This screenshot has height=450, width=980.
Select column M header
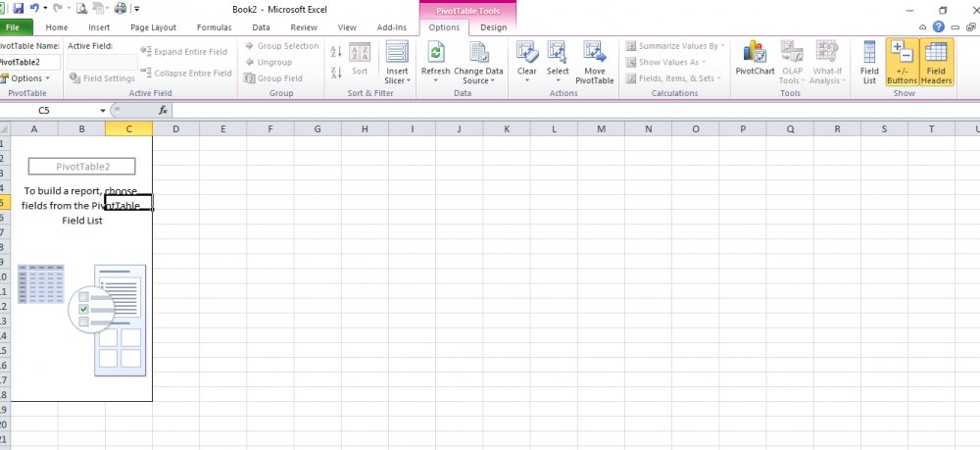point(602,128)
